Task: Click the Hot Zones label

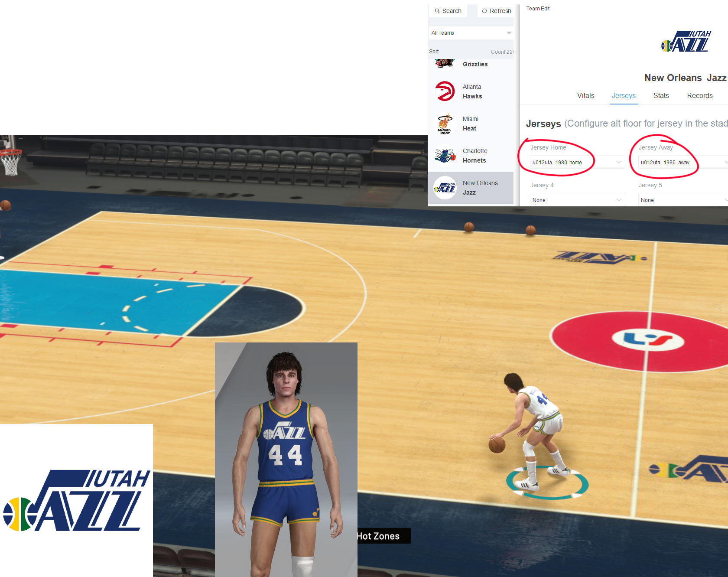Action: click(x=378, y=536)
